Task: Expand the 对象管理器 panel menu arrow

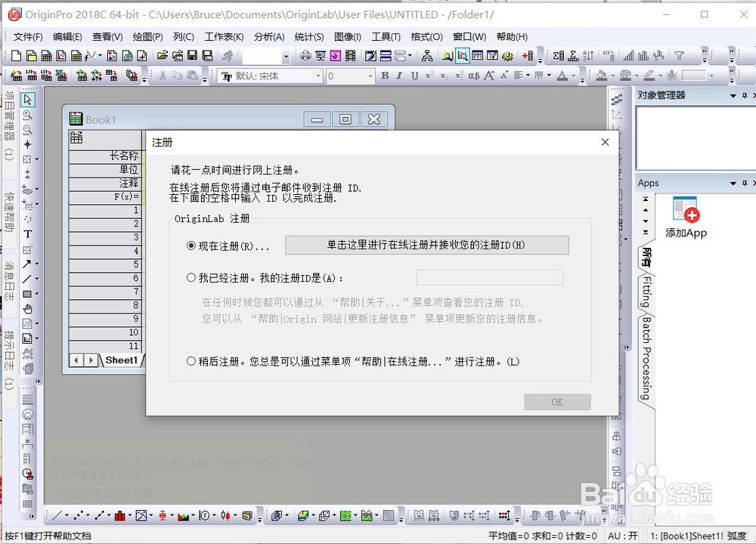Action: [x=733, y=95]
